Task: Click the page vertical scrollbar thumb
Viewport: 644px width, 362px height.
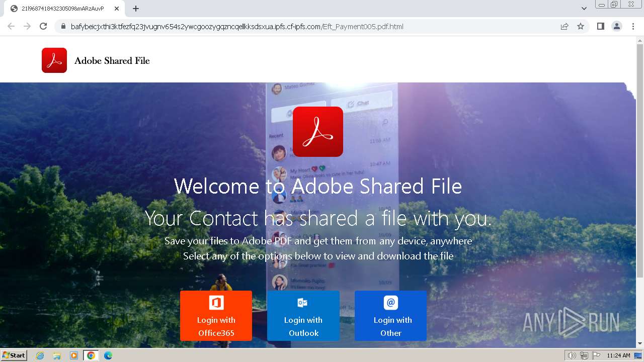Action: click(x=640, y=160)
